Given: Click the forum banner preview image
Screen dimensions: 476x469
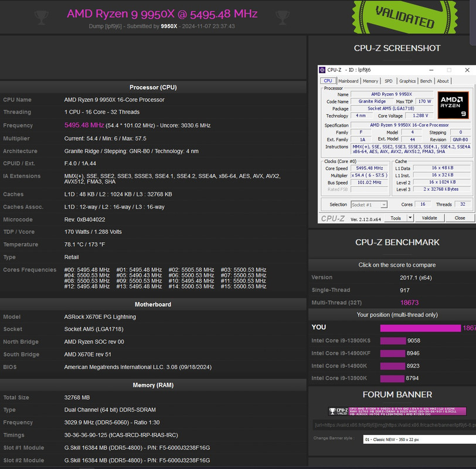Looking at the screenshot, I should click(x=397, y=411).
